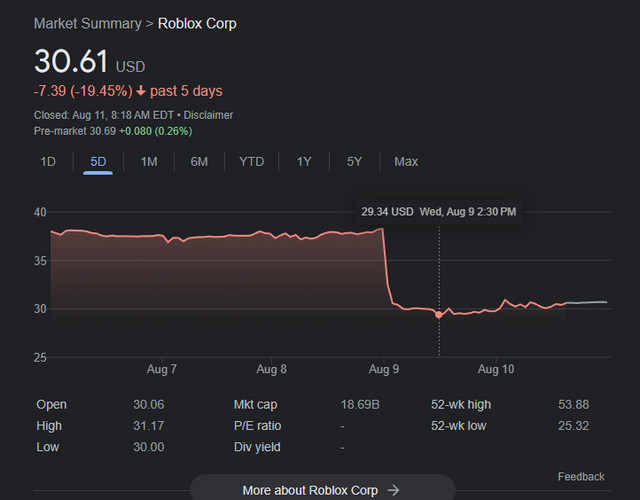Click the Roblox Corp title text
The height and width of the screenshot is (500, 640).
pos(197,24)
